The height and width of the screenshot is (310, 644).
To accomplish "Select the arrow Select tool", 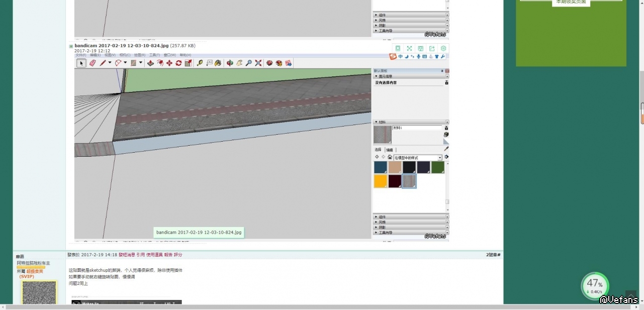I will 81,63.
